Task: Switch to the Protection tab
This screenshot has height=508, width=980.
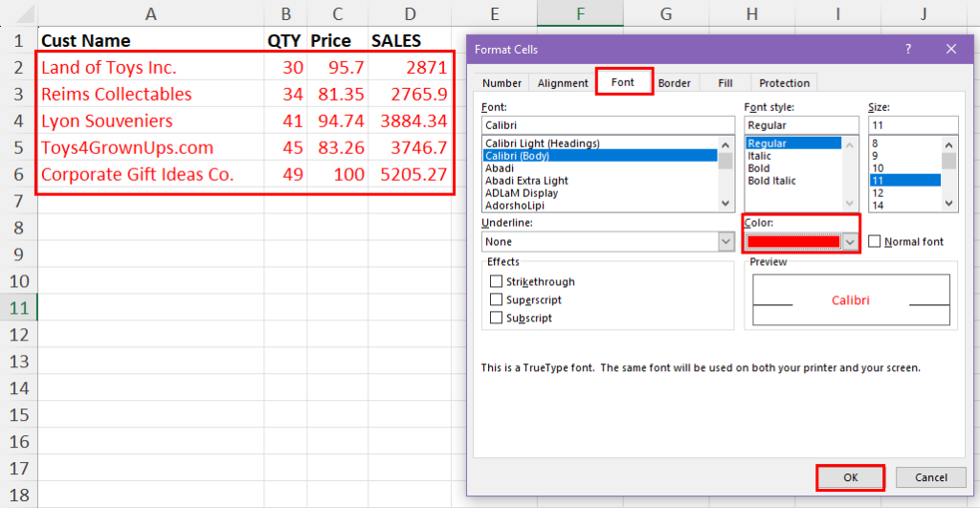Action: (x=784, y=83)
